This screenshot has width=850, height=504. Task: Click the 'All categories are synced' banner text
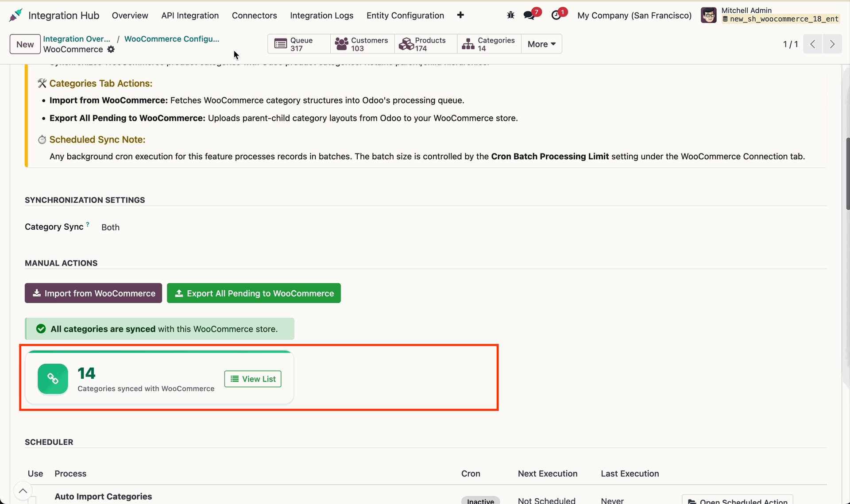tap(103, 329)
